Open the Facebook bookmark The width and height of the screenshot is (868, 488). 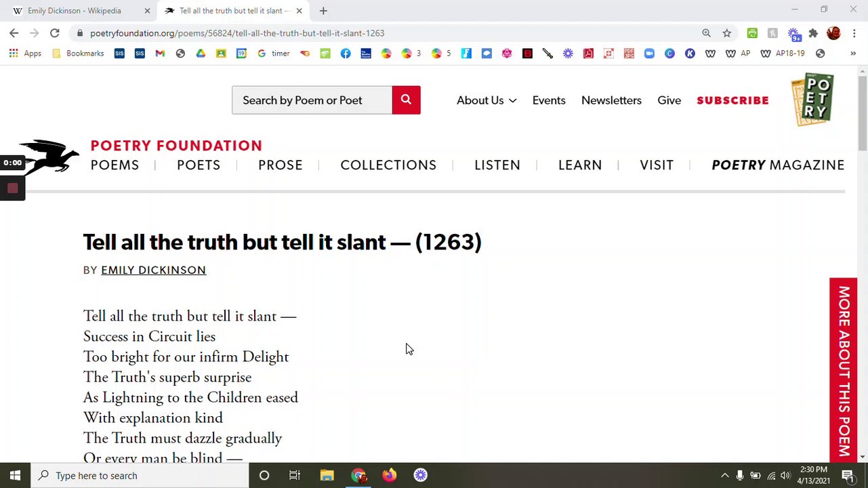pos(346,54)
